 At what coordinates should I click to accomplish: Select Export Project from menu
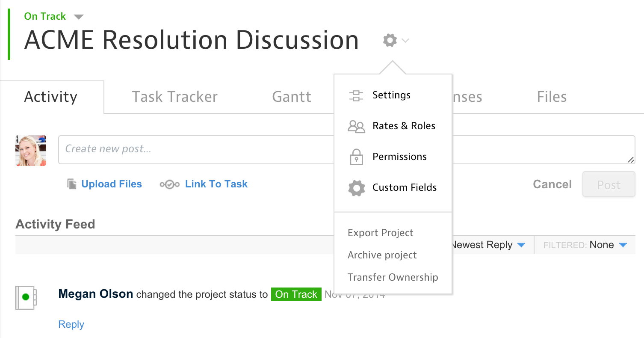pos(380,233)
